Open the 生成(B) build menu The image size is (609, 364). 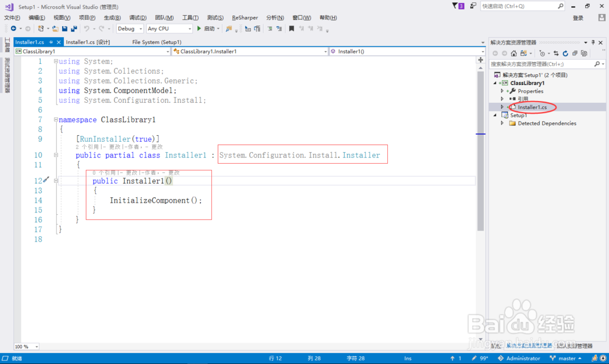tap(112, 18)
